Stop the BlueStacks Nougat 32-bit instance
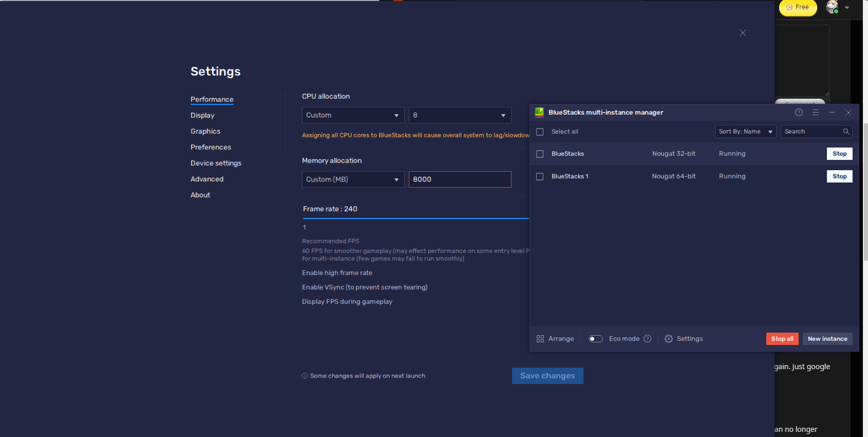 tap(840, 154)
